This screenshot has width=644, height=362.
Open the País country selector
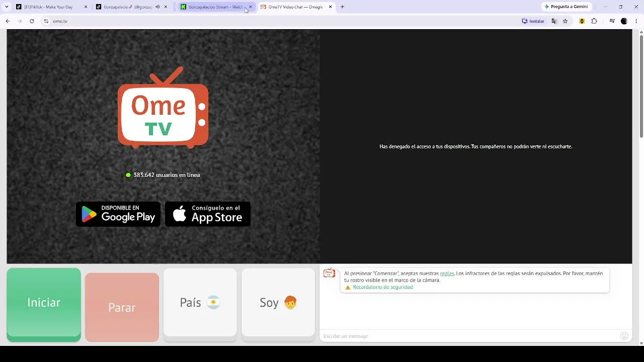[200, 302]
